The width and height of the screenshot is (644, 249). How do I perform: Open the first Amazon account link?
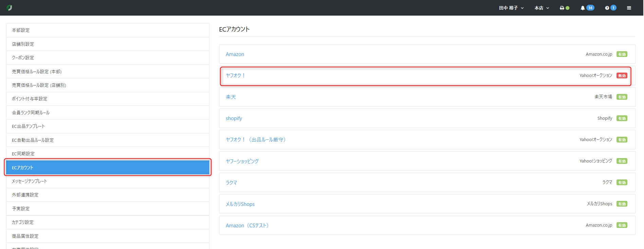click(x=235, y=54)
